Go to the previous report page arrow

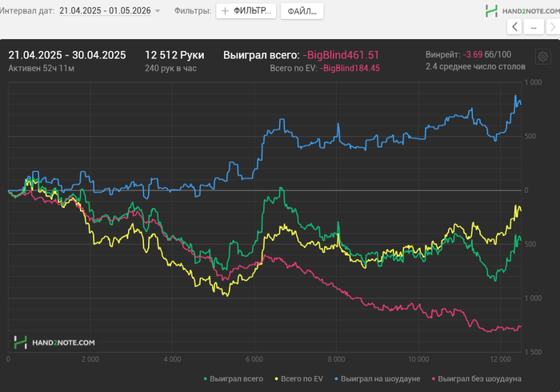tap(514, 27)
